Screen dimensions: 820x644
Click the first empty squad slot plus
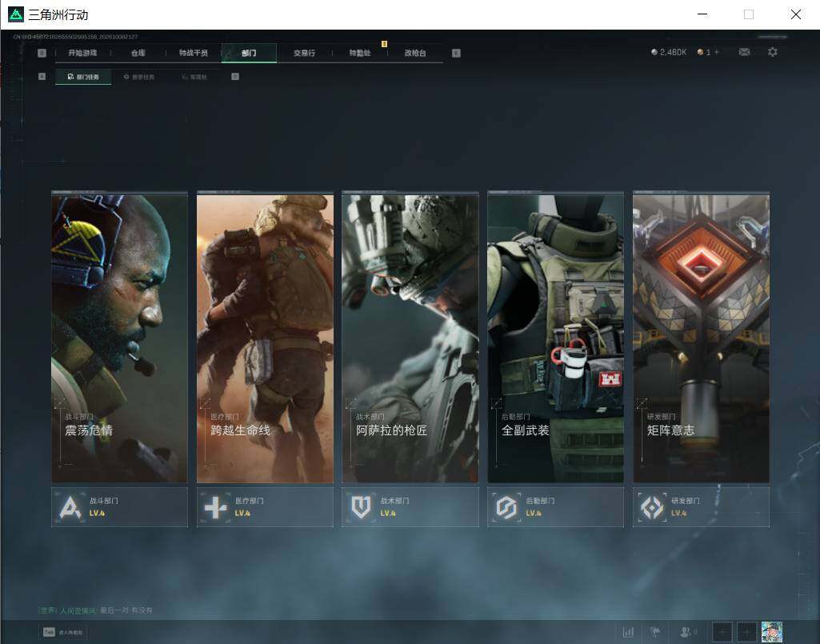click(722, 632)
